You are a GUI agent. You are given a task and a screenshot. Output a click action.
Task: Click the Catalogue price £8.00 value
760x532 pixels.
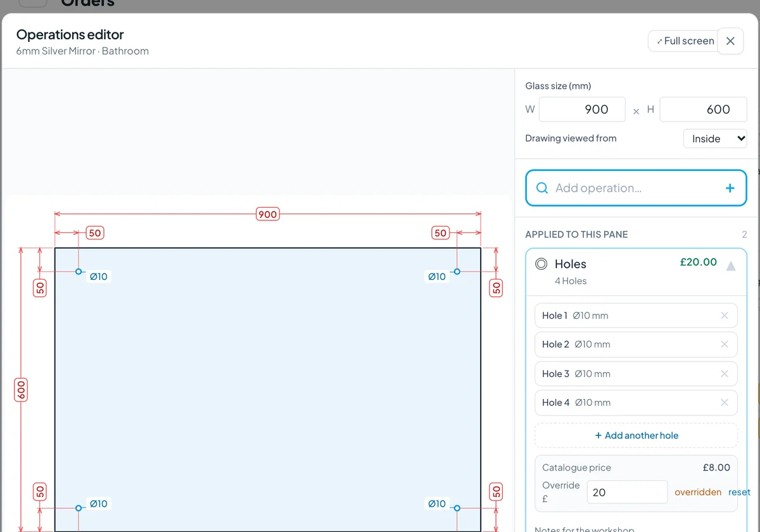coord(716,467)
